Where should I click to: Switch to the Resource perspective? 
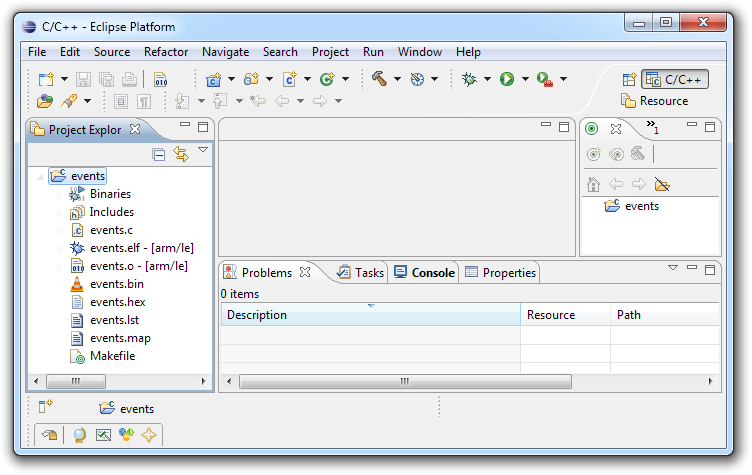(x=655, y=101)
